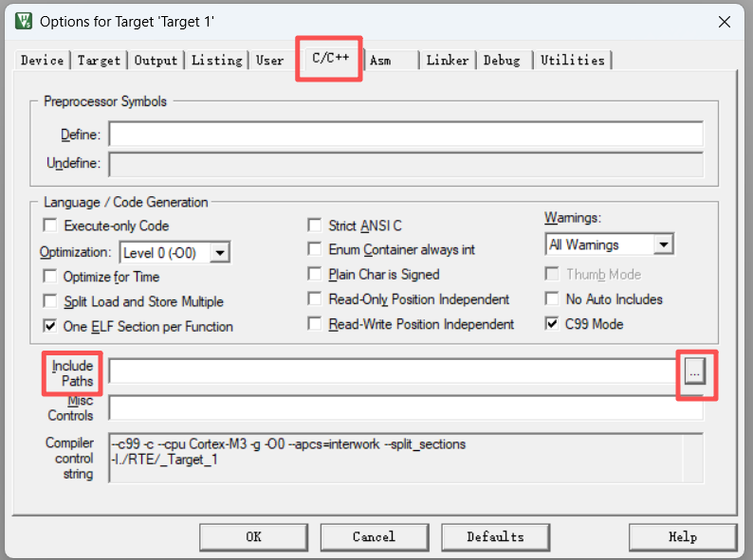Open the Include Paths browse button

click(694, 371)
